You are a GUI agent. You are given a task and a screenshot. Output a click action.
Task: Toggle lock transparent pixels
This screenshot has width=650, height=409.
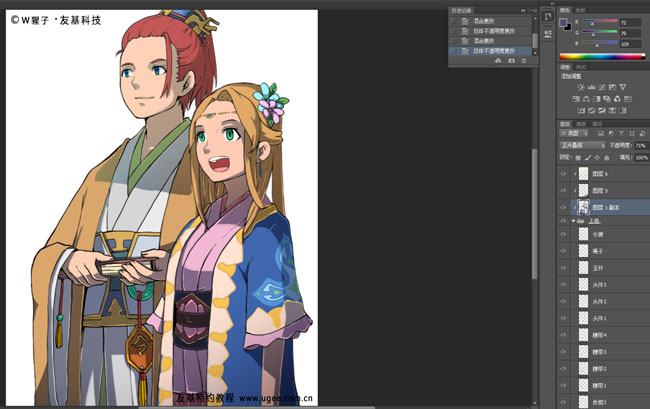578,157
